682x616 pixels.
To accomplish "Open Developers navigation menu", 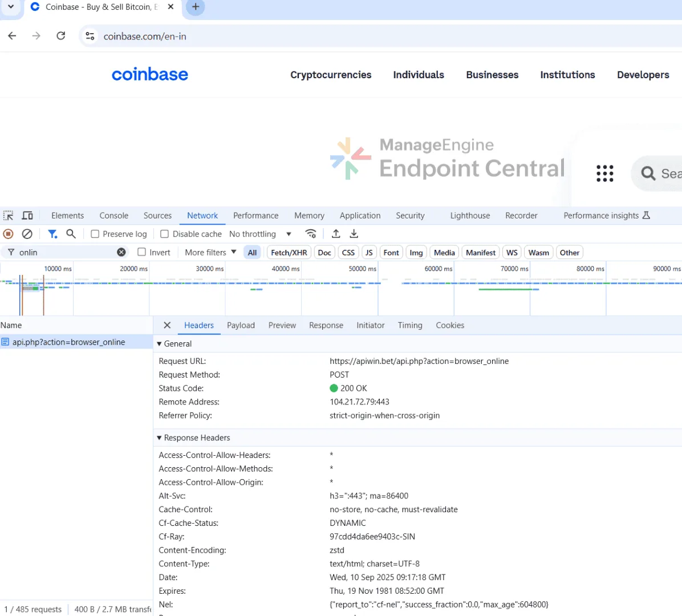I will (643, 75).
